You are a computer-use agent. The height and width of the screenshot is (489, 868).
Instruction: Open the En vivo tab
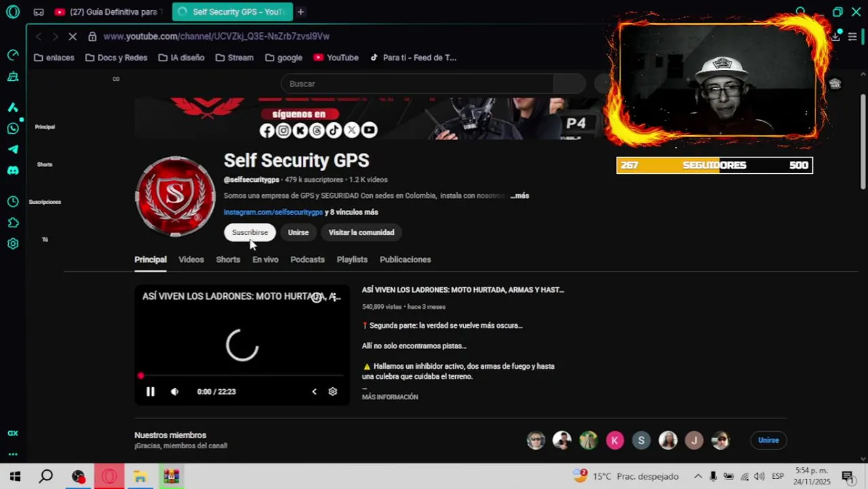point(266,259)
